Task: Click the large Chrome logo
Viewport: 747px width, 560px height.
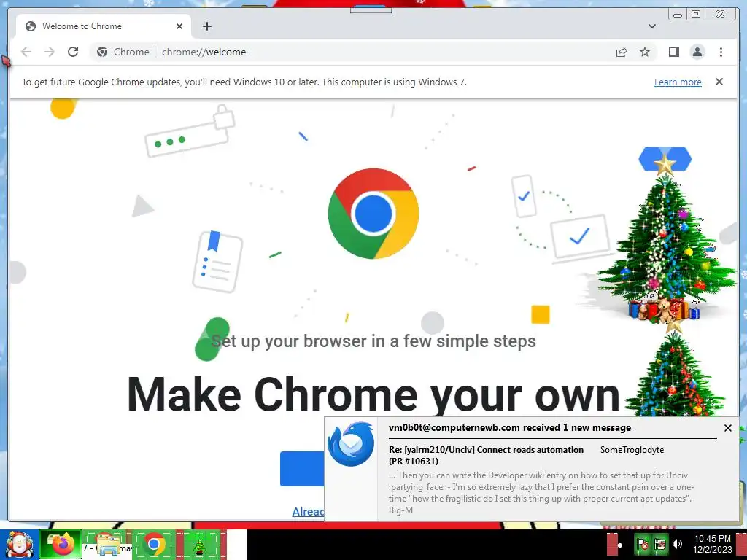Action: [x=373, y=214]
